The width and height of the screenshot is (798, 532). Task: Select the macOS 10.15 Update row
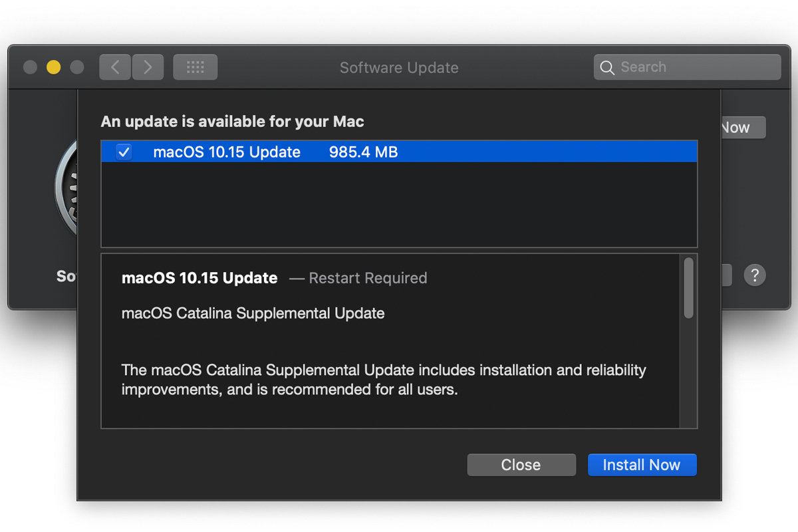pos(399,152)
